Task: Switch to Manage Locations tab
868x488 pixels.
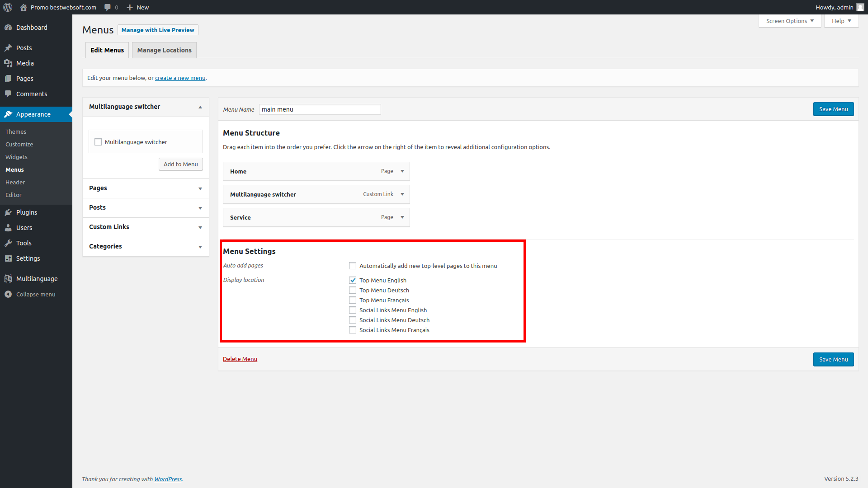Action: click(x=164, y=50)
